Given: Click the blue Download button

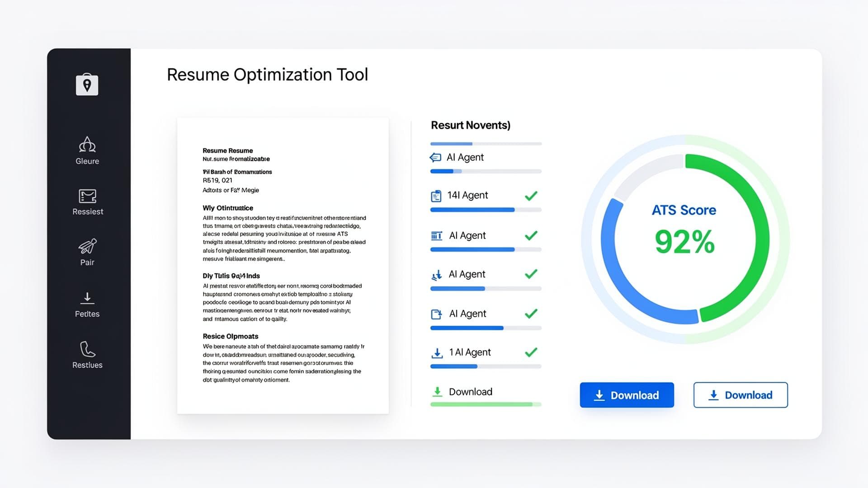Looking at the screenshot, I should pyautogui.click(x=627, y=395).
